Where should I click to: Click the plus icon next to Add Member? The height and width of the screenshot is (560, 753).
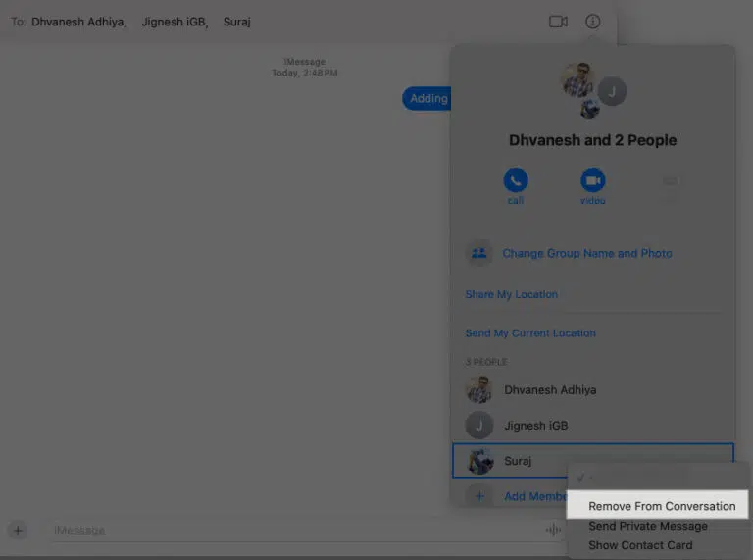pos(479,496)
